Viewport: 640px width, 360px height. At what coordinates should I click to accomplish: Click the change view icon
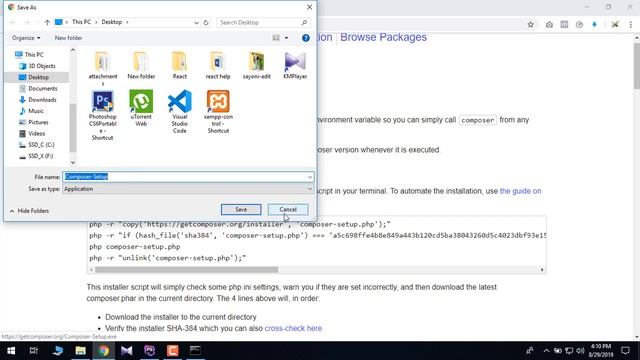(x=276, y=38)
